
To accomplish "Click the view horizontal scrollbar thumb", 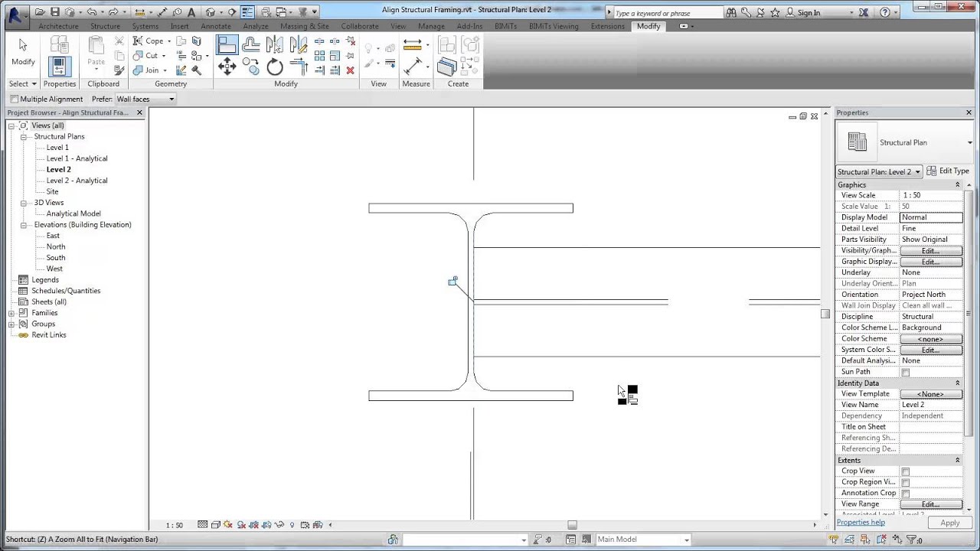I will tap(572, 525).
